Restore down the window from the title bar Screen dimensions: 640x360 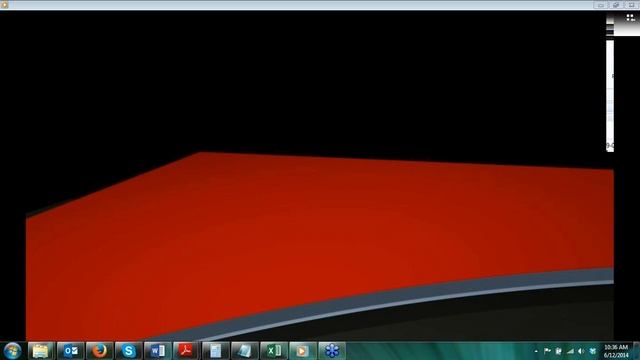click(x=616, y=5)
